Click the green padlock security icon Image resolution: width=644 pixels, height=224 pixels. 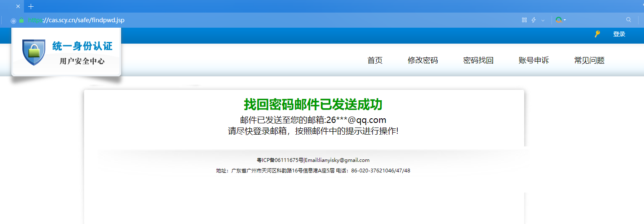[x=21, y=20]
